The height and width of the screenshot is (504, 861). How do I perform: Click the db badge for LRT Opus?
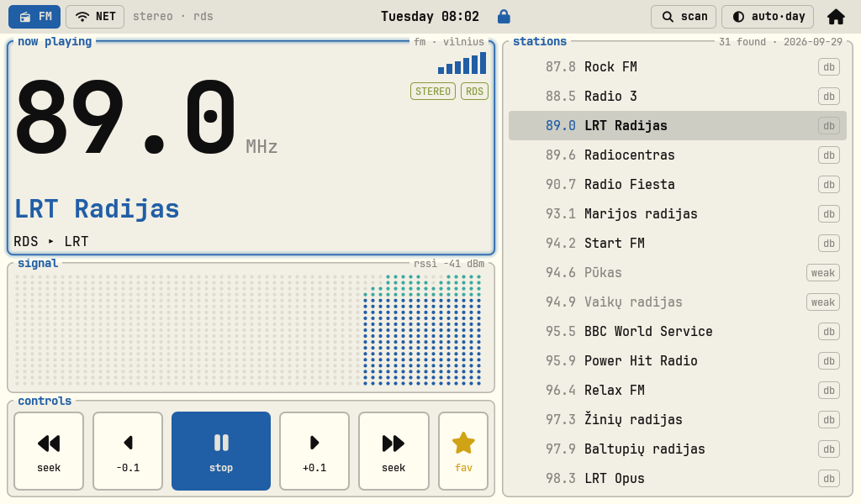(828, 479)
